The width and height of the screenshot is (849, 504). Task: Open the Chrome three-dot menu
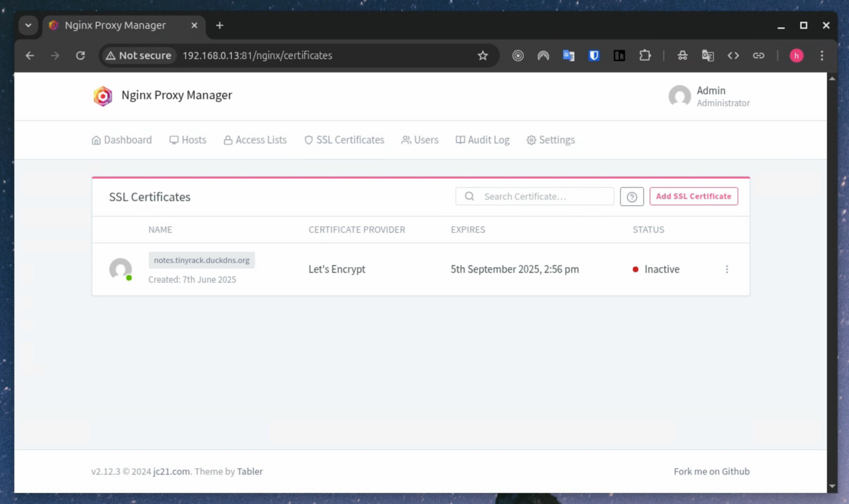tap(822, 55)
